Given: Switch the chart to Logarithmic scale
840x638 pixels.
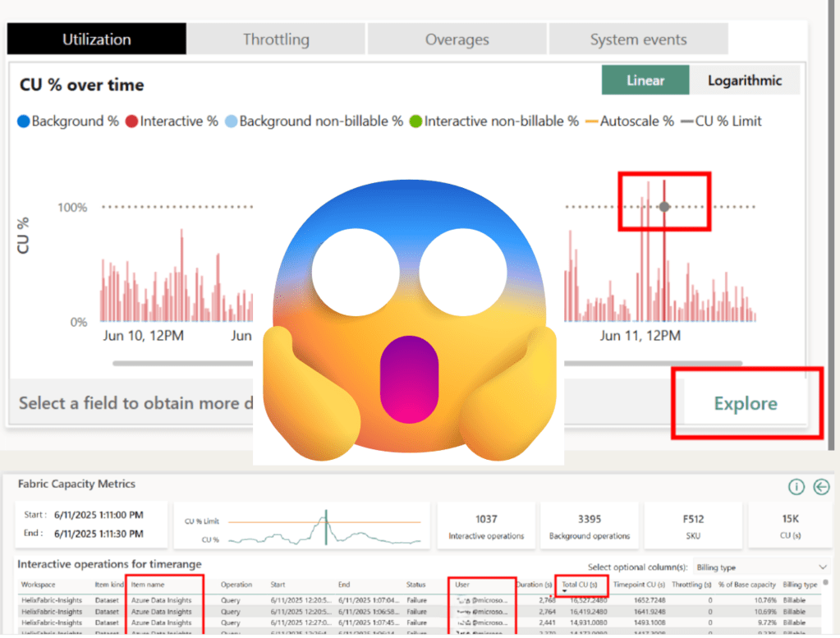Looking at the screenshot, I should pos(744,80).
